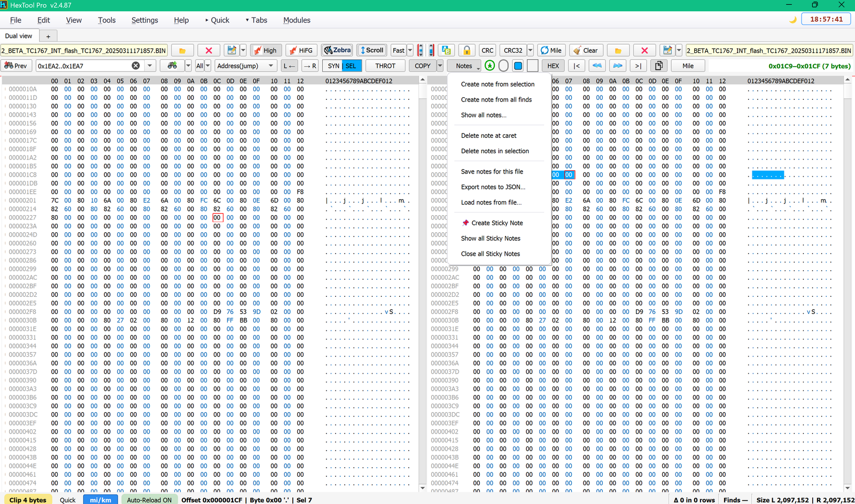Click the green star circle icon
855x504 pixels.
490,66
